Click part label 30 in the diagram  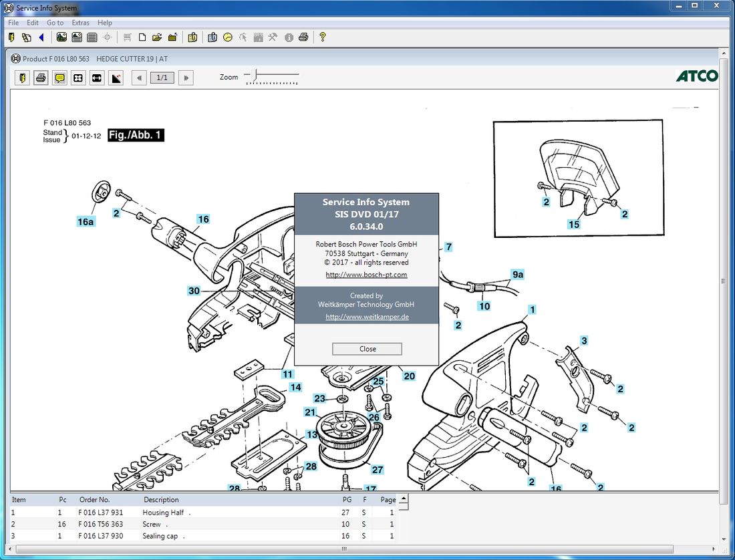(x=194, y=291)
